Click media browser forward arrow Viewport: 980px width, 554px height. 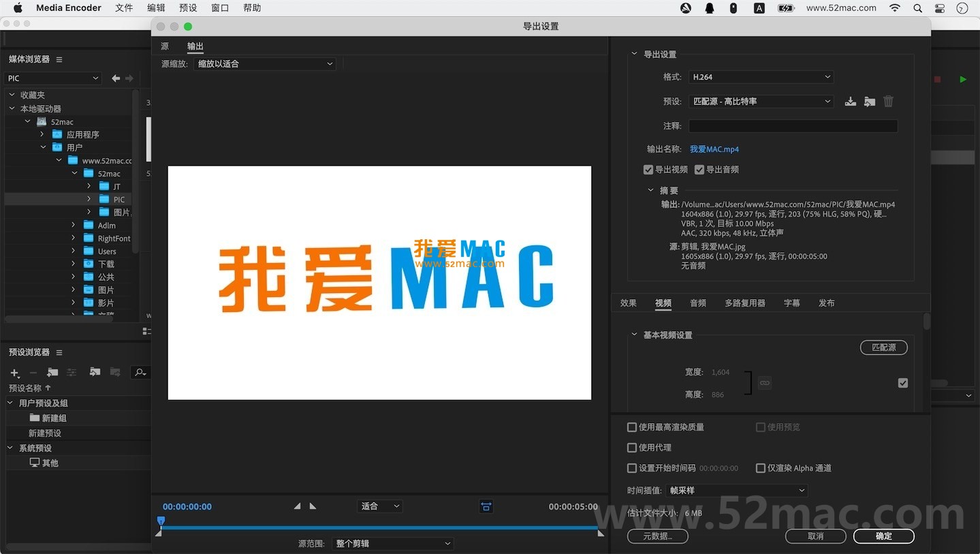point(129,78)
